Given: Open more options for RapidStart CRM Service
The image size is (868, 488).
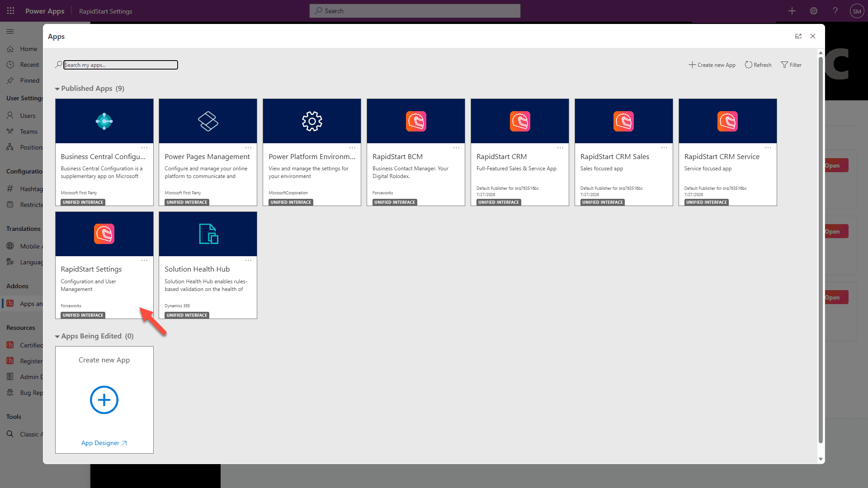Looking at the screenshot, I should [x=768, y=148].
